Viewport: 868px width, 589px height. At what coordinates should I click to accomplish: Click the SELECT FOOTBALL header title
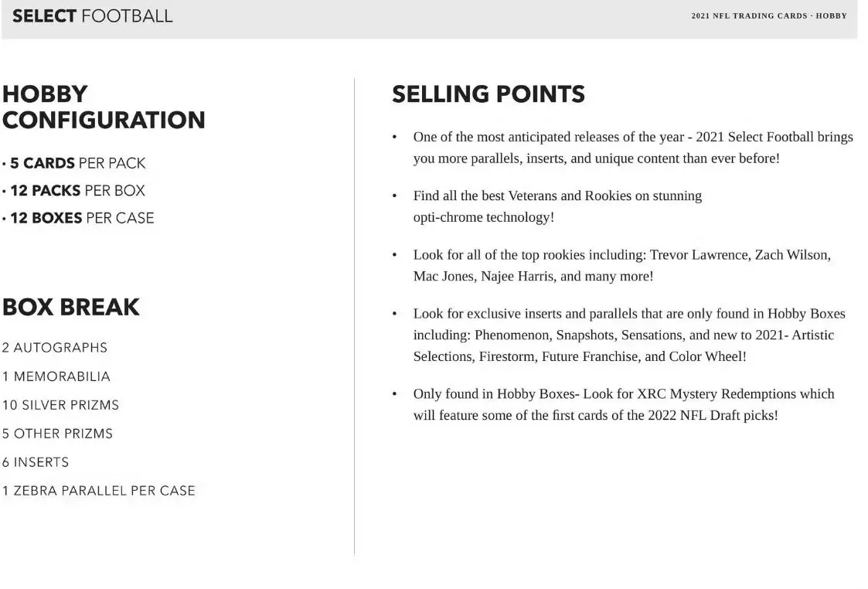[x=93, y=16]
